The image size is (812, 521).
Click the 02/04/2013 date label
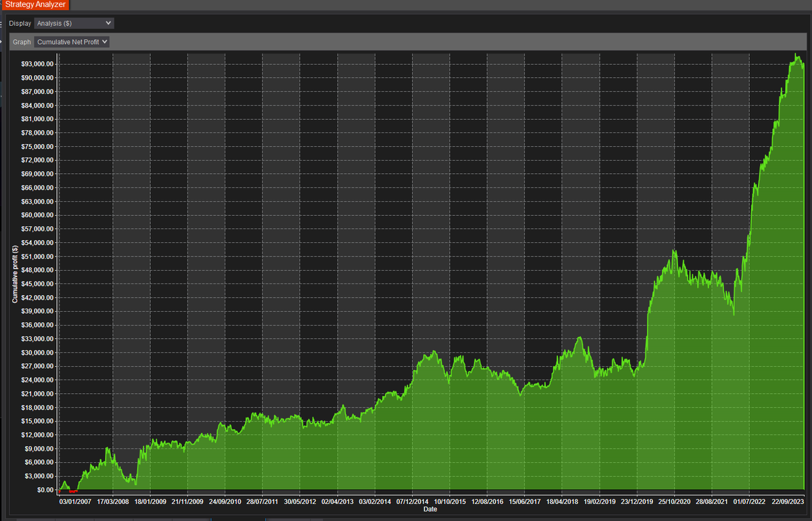[337, 501]
